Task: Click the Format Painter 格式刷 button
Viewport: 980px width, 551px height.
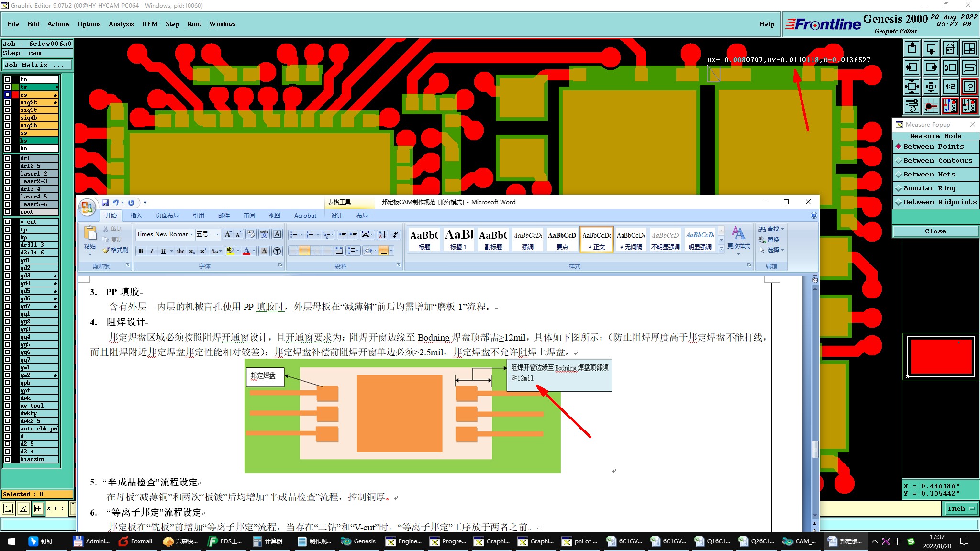Action: tap(115, 250)
